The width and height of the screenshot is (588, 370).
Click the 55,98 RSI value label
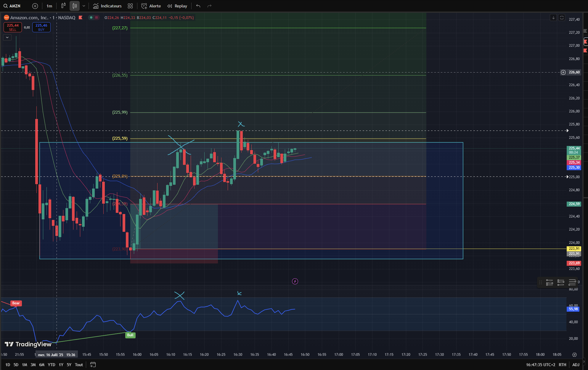coord(573,309)
